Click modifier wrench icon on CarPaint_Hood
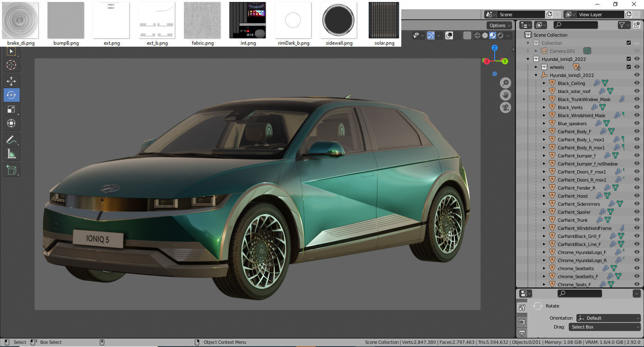This screenshot has height=347, width=644. [x=599, y=196]
